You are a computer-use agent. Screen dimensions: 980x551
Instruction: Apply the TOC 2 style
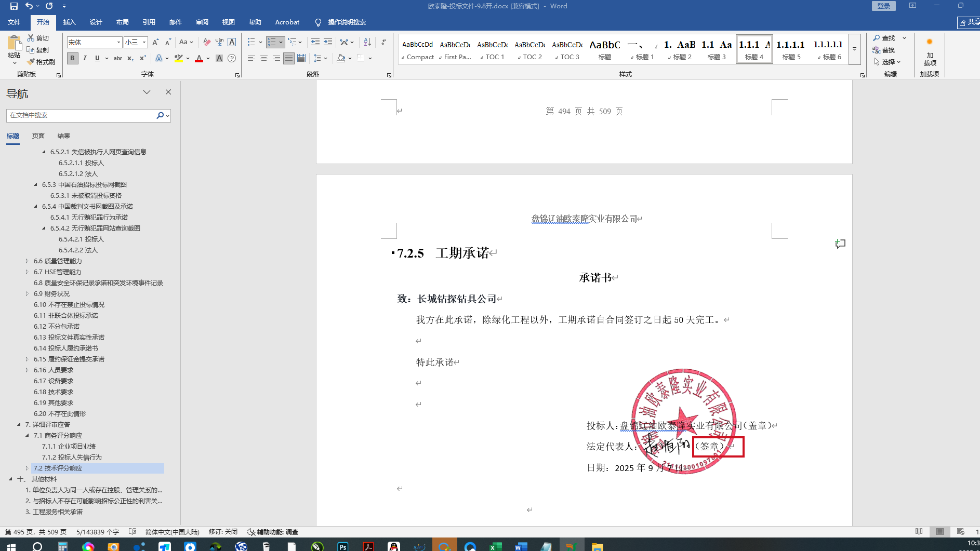pos(530,49)
